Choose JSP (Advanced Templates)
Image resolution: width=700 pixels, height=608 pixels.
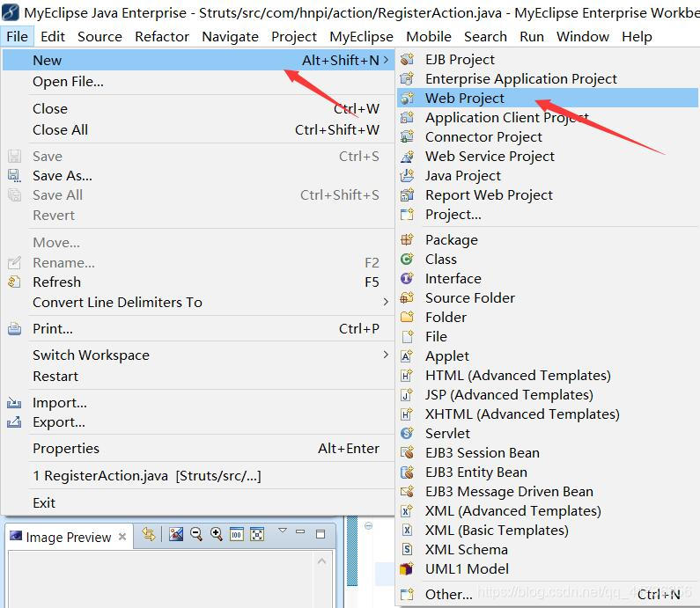[547, 395]
